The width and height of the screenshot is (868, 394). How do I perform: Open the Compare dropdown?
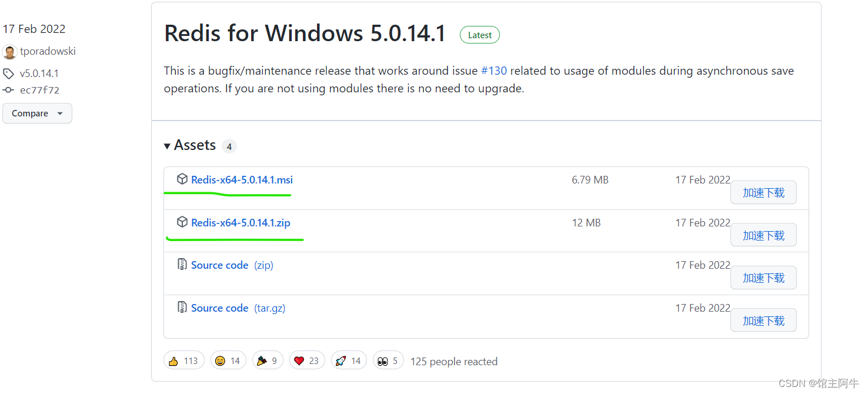point(37,113)
